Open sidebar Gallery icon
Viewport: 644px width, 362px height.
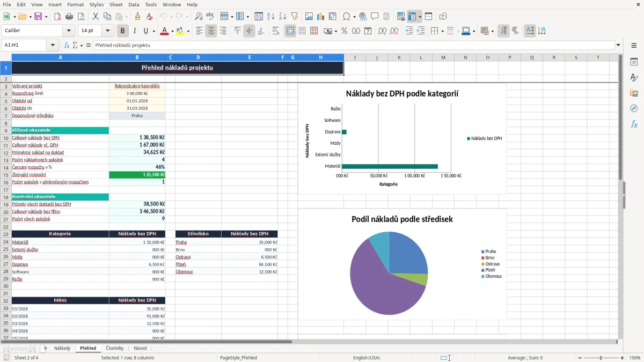point(634,93)
